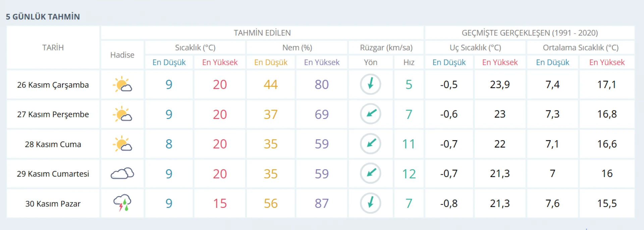Select the 26 Kasım Çarşamba date cell
The width and height of the screenshot is (644, 230).
click(x=53, y=85)
